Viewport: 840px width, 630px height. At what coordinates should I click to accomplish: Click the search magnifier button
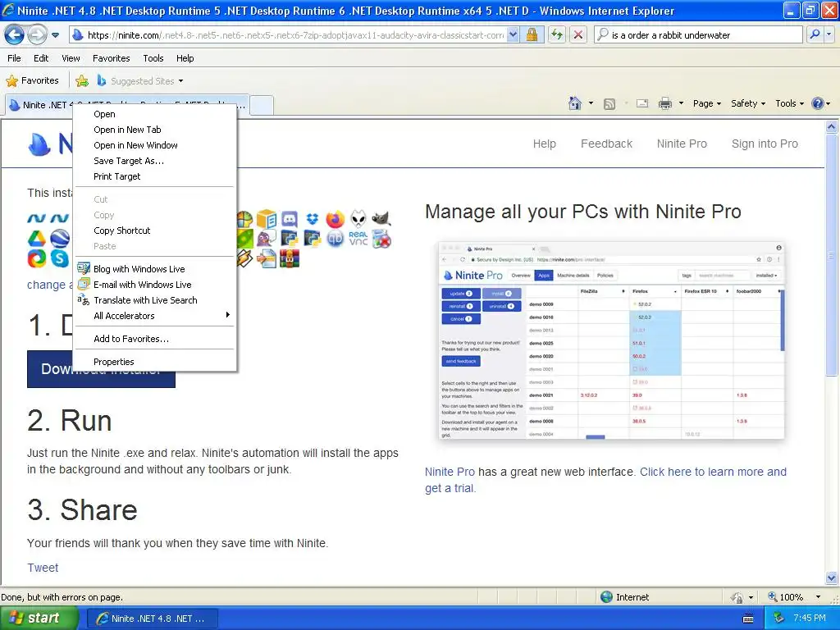[x=815, y=34]
